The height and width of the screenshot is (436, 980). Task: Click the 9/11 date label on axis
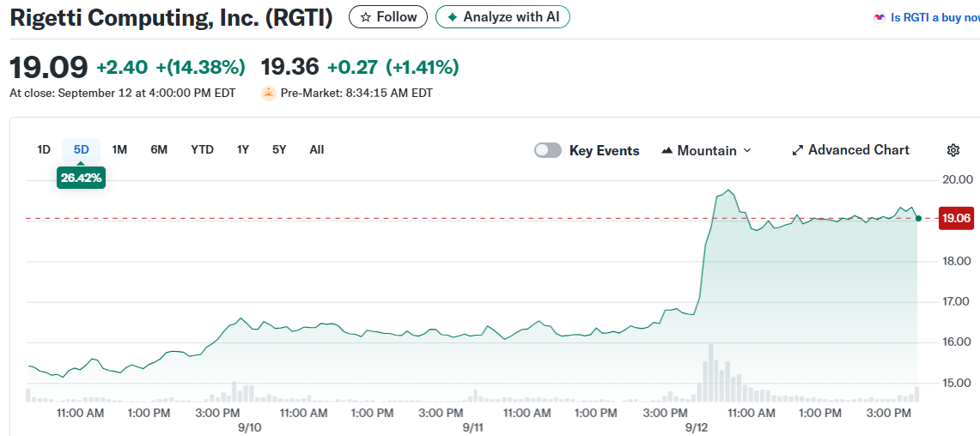coord(473,427)
